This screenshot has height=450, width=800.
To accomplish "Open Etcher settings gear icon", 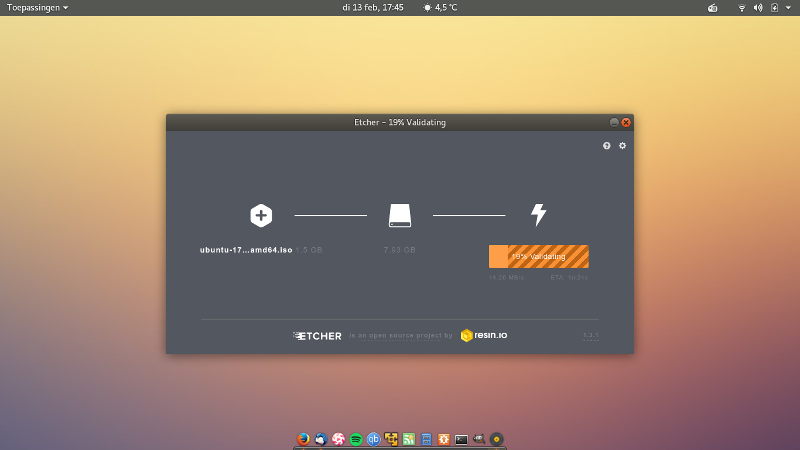I will [622, 146].
